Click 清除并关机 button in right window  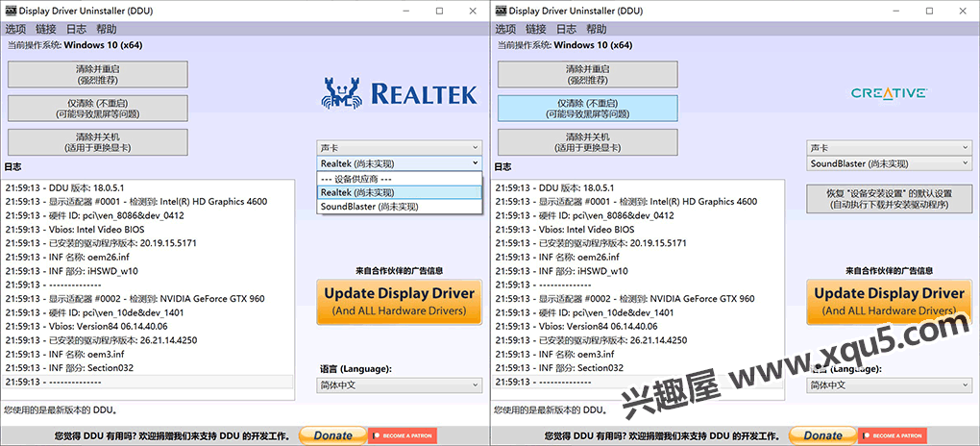(587, 142)
